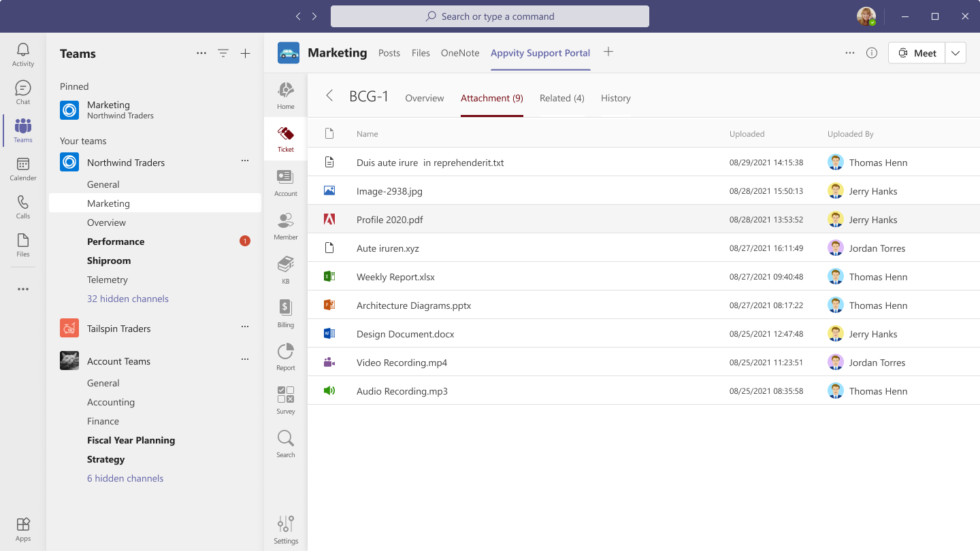
Task: Start a Meet call
Action: [916, 52]
